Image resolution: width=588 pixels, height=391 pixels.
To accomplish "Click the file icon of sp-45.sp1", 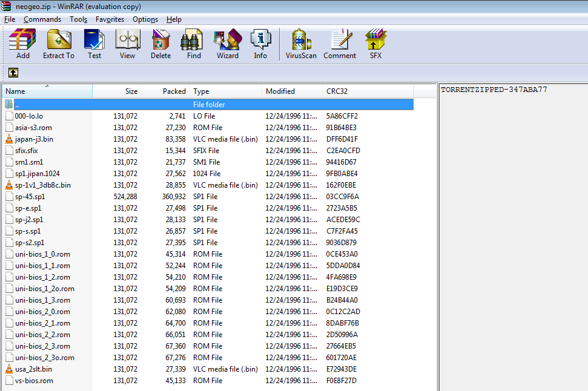I will (9, 197).
